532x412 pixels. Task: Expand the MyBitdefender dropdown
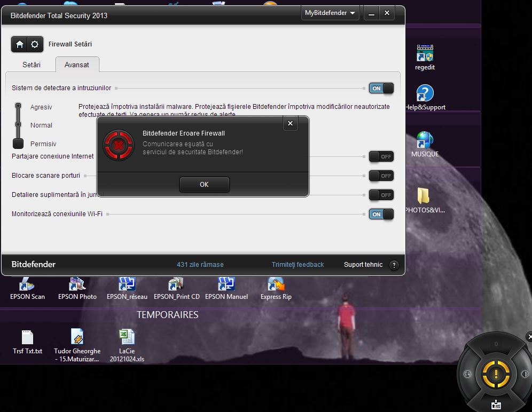click(x=330, y=13)
